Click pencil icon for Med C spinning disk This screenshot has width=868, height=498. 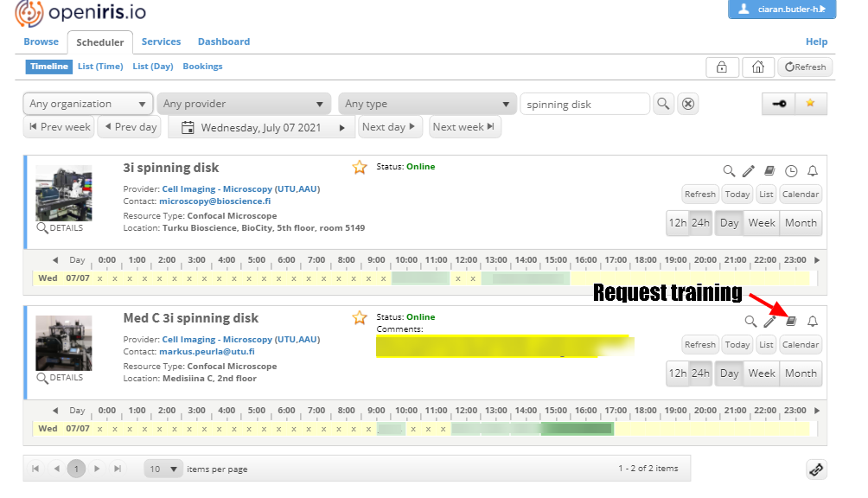click(x=769, y=322)
